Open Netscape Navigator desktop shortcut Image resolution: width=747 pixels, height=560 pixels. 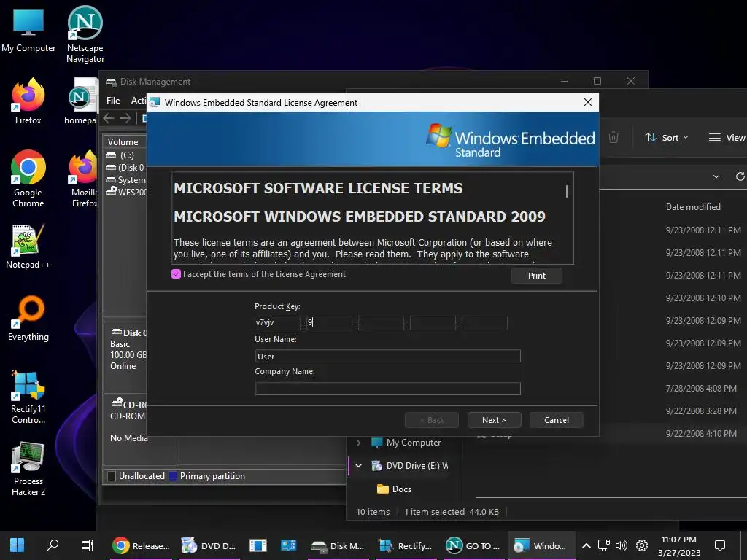point(85,34)
